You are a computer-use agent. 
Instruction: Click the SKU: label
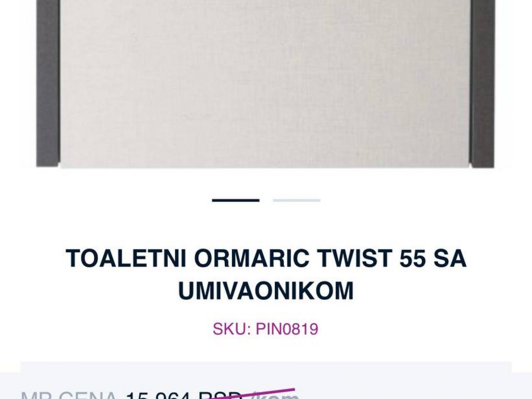click(x=232, y=329)
